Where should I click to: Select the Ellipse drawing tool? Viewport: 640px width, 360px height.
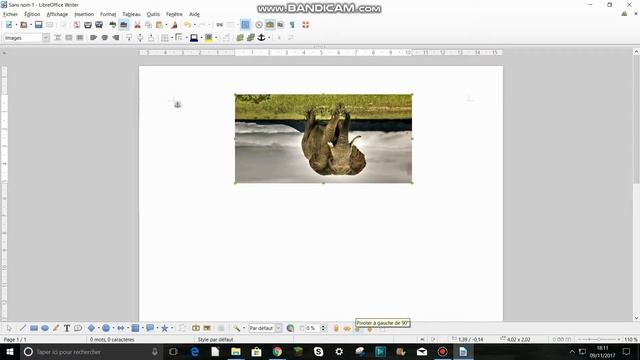point(45,328)
